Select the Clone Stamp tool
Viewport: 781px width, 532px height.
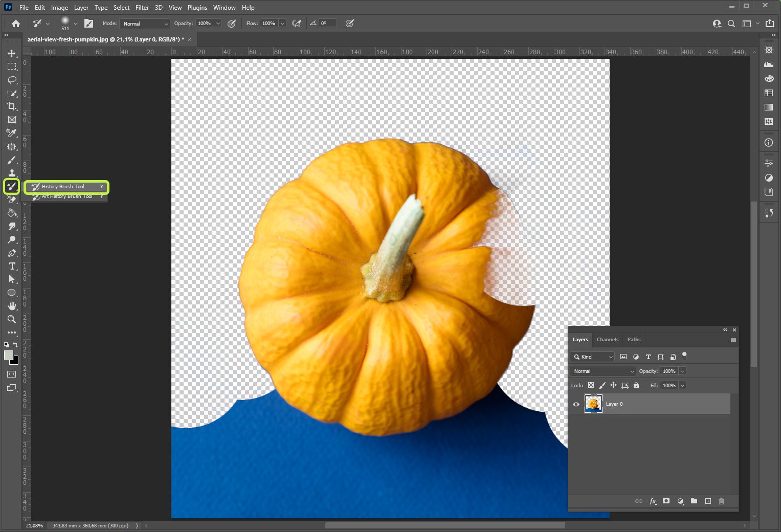tap(12, 173)
